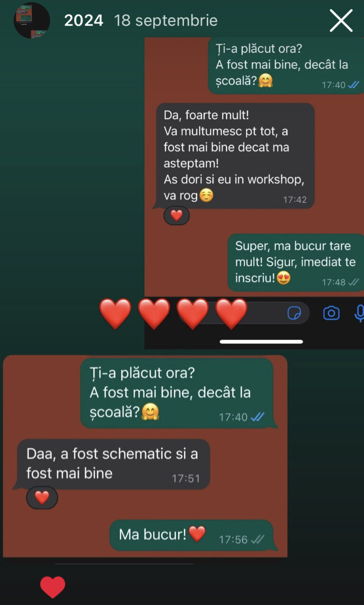Tap the story reply line at bottom

pyautogui.click(x=124, y=564)
